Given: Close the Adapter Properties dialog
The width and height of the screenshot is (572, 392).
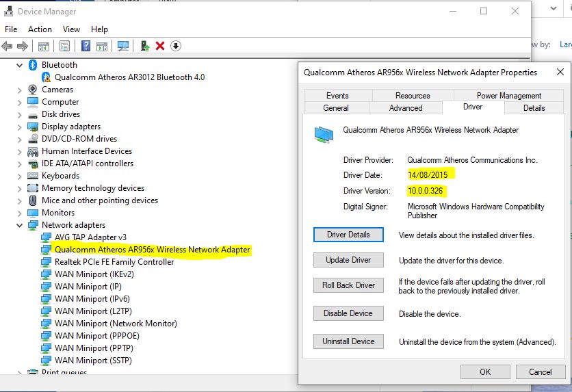Looking at the screenshot, I should (x=560, y=72).
